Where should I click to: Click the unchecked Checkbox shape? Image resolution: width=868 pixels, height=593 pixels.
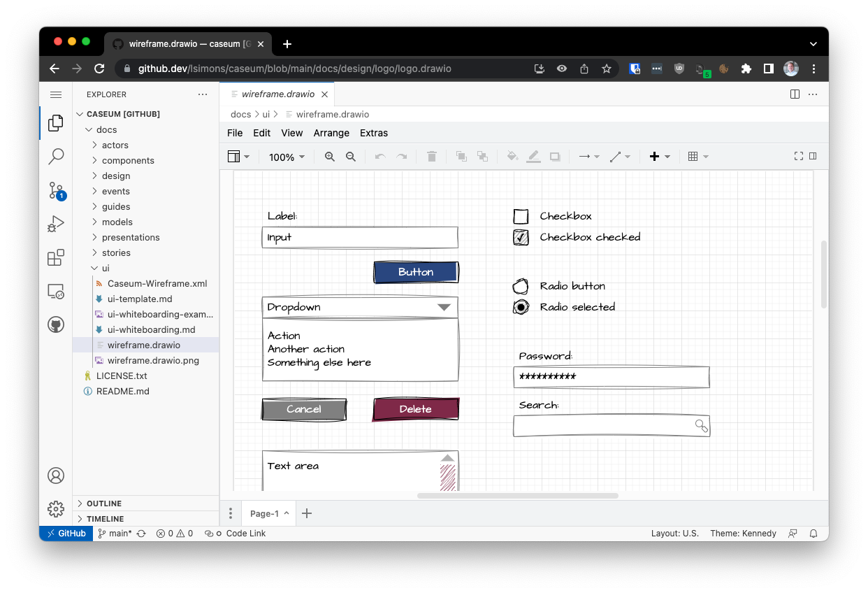click(521, 217)
